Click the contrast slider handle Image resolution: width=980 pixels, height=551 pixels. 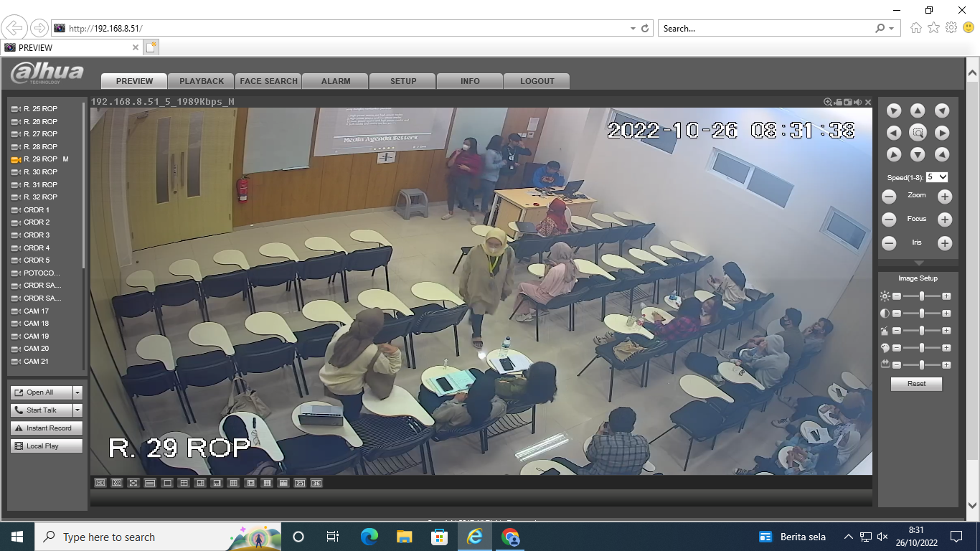click(x=922, y=314)
